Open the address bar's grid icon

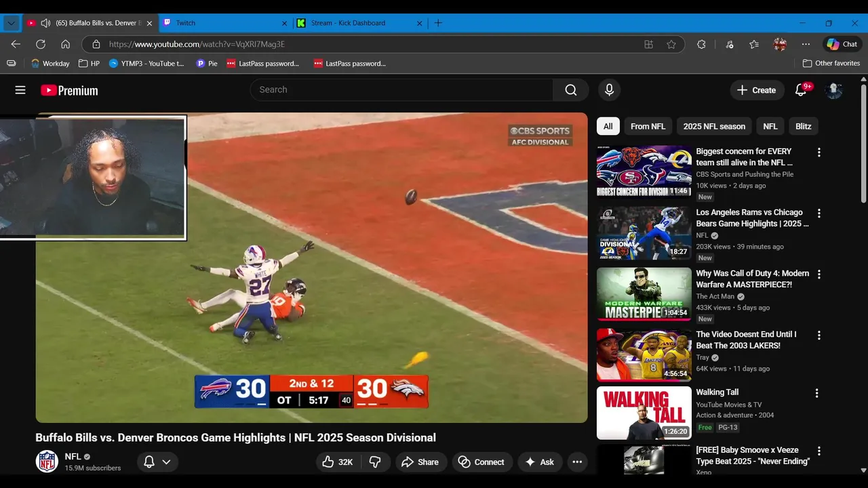(649, 44)
